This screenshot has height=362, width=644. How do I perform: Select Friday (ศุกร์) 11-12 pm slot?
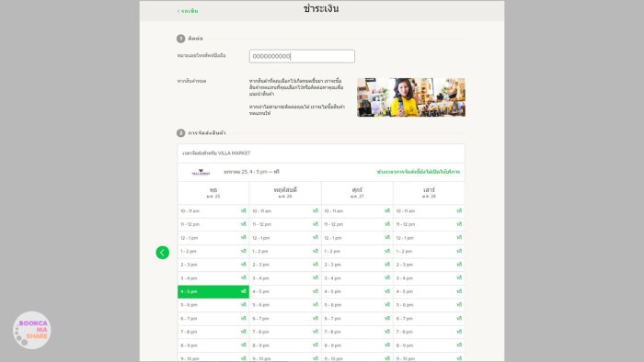357,224
